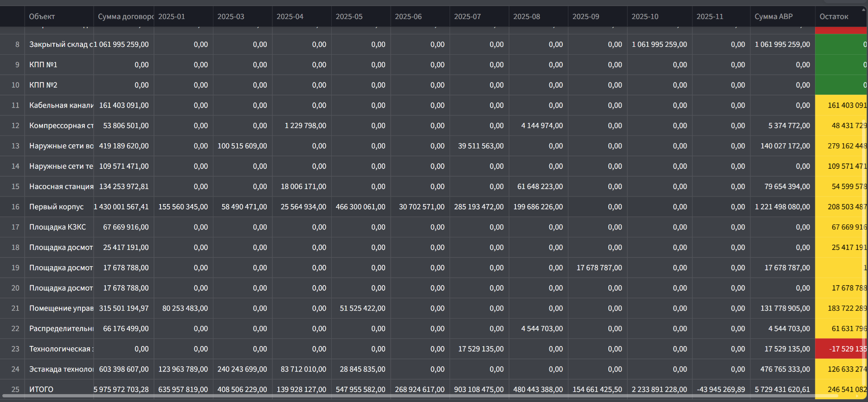Image resolution: width=868 pixels, height=402 pixels.
Task: Click the 100 515 609,00 cell
Action: point(242,146)
